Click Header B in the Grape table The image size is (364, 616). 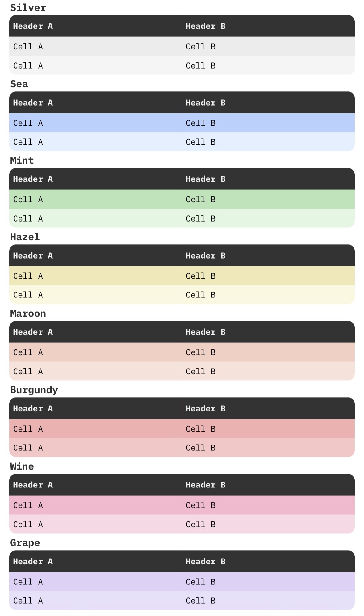[x=205, y=561]
